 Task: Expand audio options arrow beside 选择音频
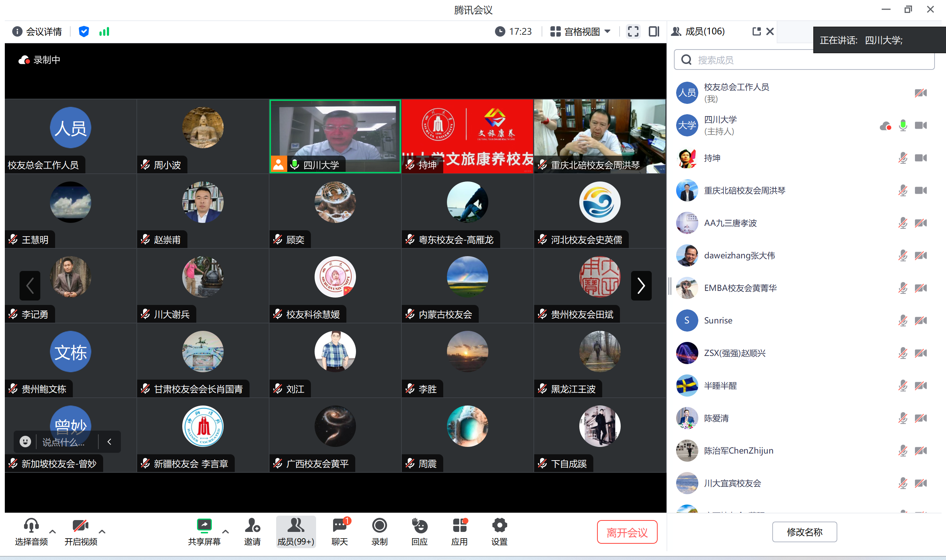tap(52, 531)
